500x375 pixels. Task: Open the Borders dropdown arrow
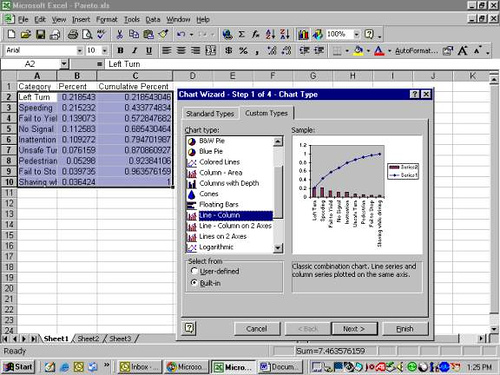[347, 51]
